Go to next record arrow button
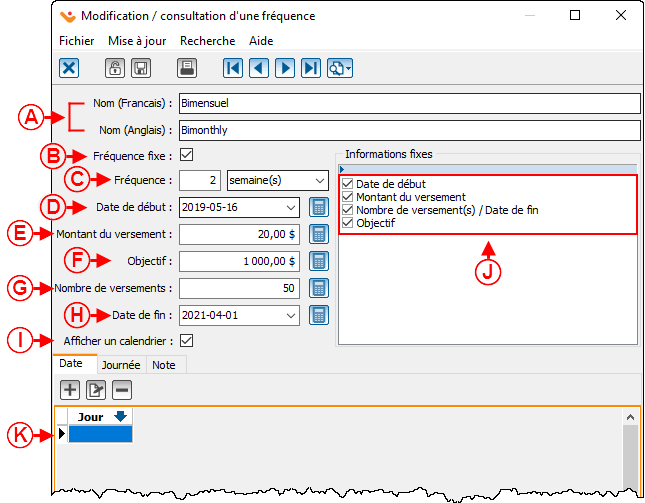645x503 pixels. (x=285, y=68)
